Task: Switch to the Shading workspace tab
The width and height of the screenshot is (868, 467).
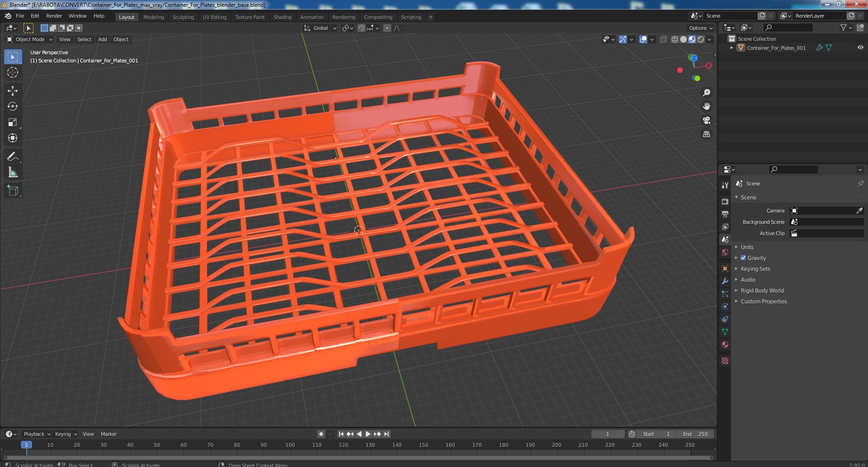Action: pyautogui.click(x=282, y=17)
